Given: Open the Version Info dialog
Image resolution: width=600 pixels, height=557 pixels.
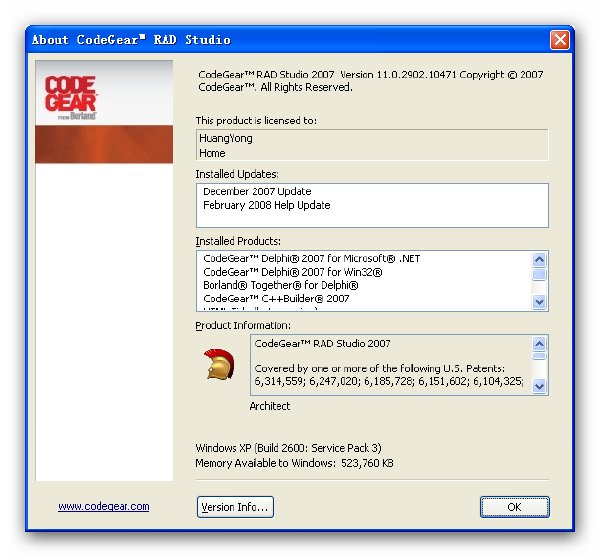Looking at the screenshot, I should [235, 507].
